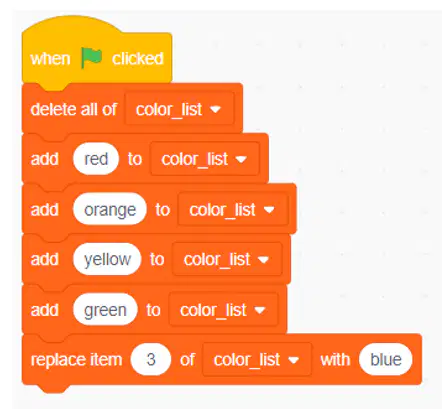
Task: Open color_list dropdown in replace item block
Action: 257,360
